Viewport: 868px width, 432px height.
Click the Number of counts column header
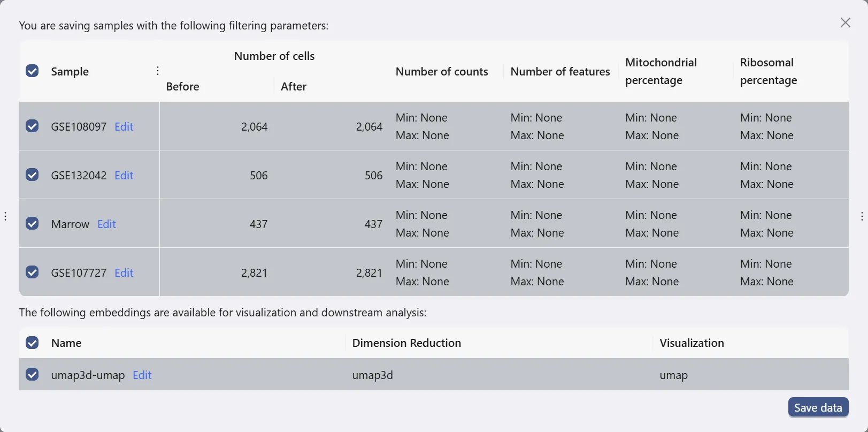(x=442, y=72)
